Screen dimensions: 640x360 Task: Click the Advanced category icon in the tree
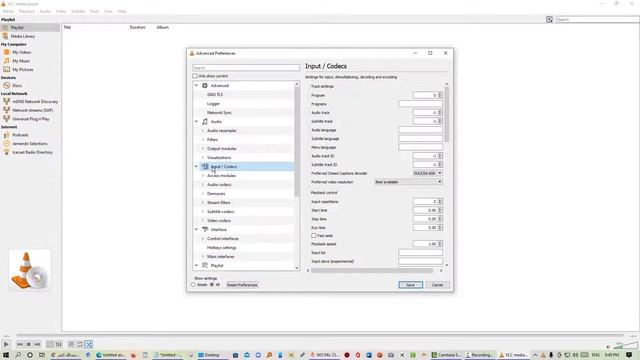205,86
